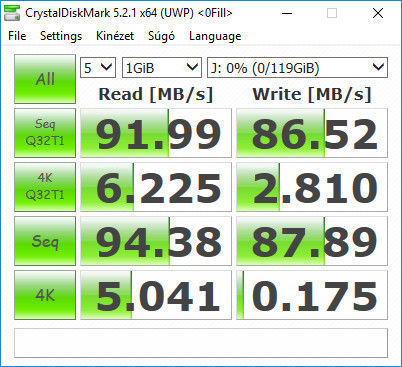Start the Seq Q32T1 test
Image resolution: width=402 pixels, height=367 pixels.
(45, 133)
